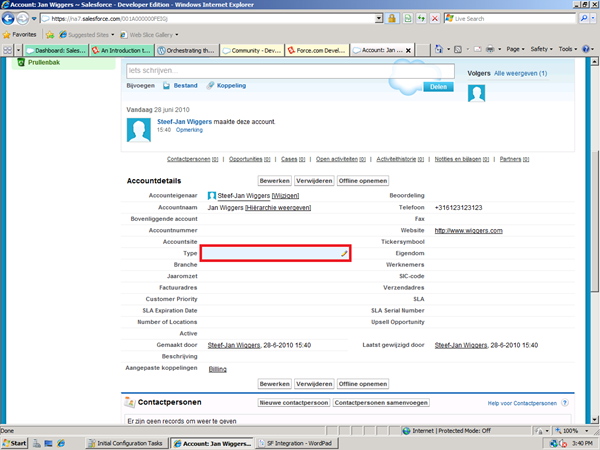Viewport: 600px width, 450px height.
Task: Switch to the An Introduction t... tab
Action: coord(122,50)
